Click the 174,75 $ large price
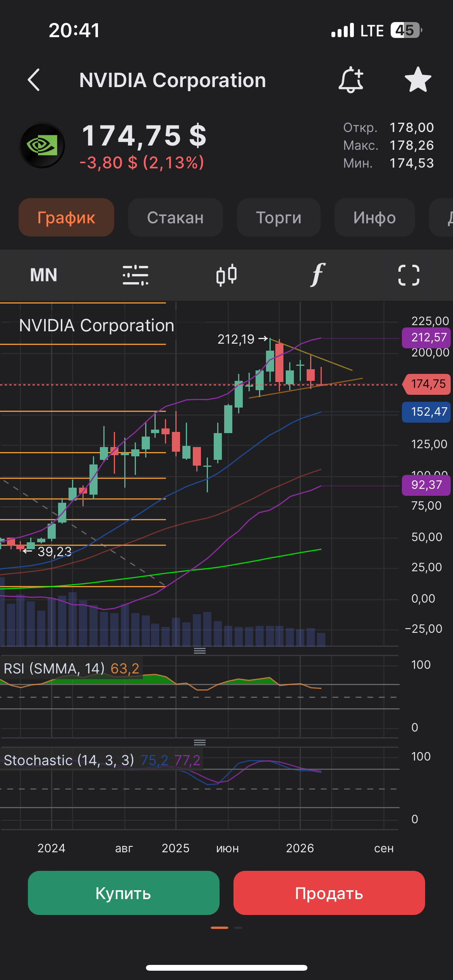The height and width of the screenshot is (980, 453). click(144, 136)
